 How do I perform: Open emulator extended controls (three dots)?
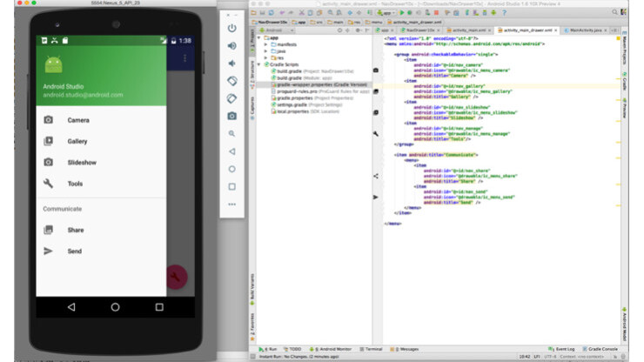coord(232,204)
